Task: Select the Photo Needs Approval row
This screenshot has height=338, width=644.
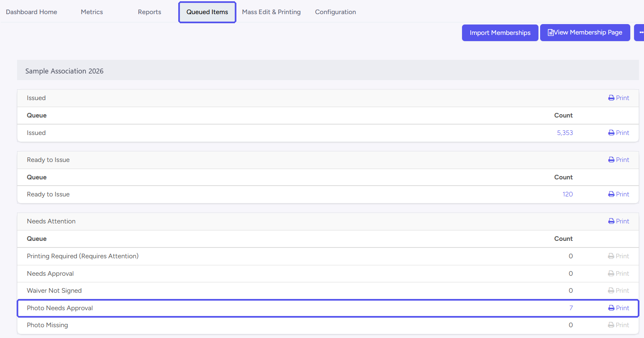Action: [x=328, y=308]
